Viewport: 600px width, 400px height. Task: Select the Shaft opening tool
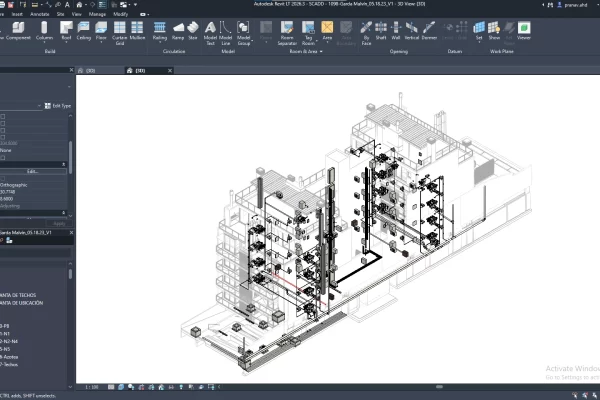click(x=381, y=31)
